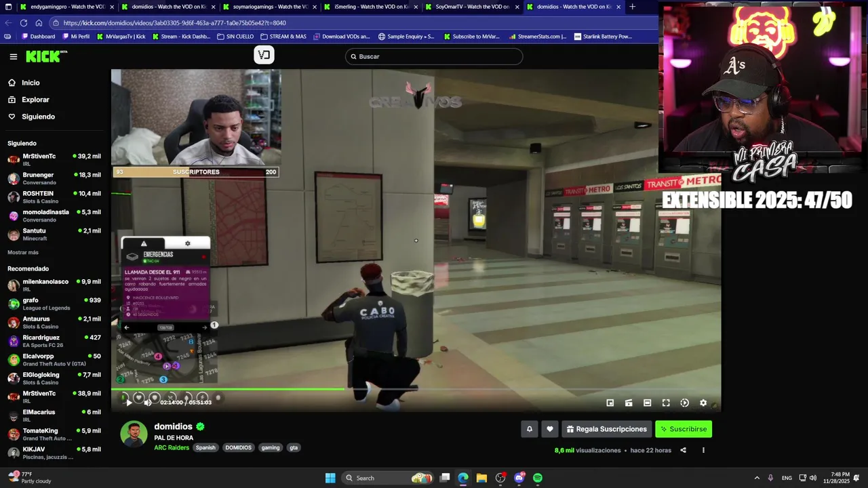Click Regala Suscripciones button
The width and height of the screenshot is (868, 488).
(607, 429)
